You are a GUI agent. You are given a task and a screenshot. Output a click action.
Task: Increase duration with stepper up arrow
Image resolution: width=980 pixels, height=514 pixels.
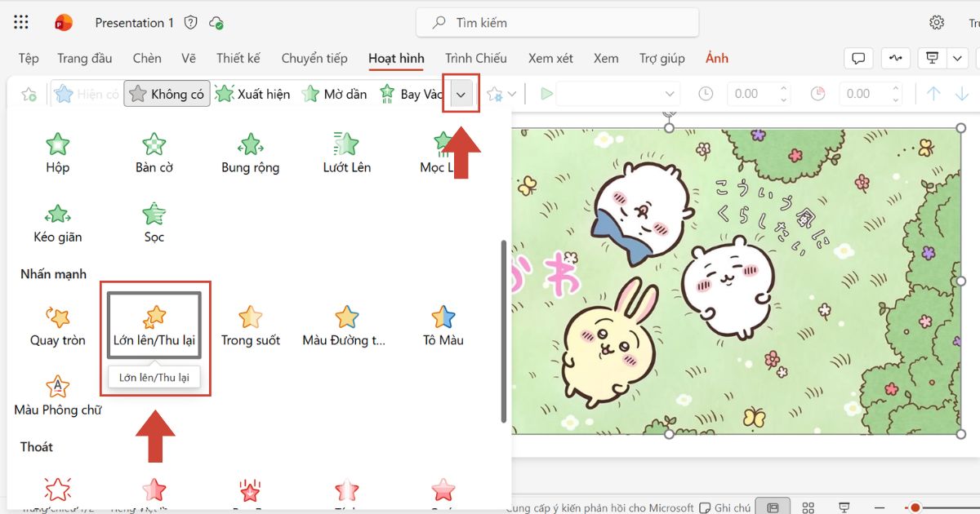click(x=784, y=89)
